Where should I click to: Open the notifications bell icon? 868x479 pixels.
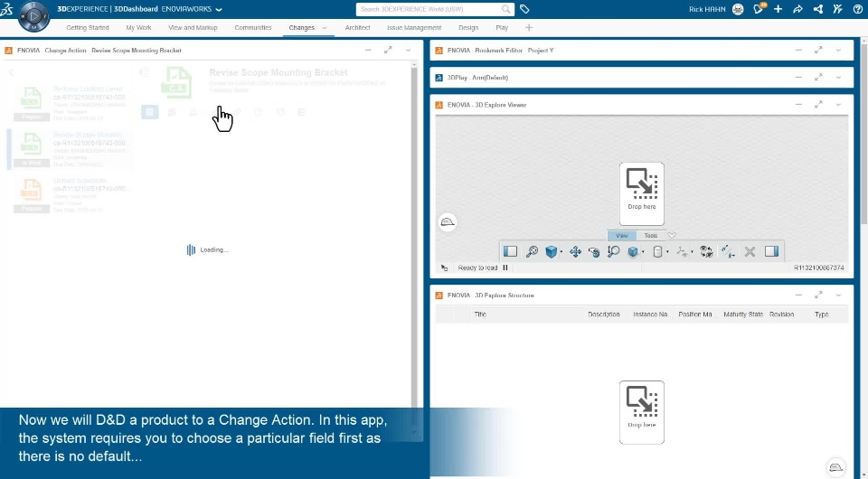point(759,9)
